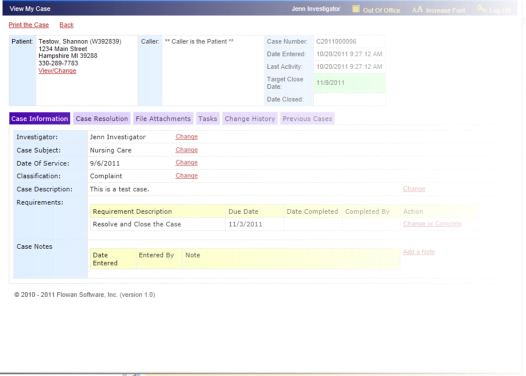Show the Change History tab
This screenshot has width=526, height=376.
coord(250,118)
